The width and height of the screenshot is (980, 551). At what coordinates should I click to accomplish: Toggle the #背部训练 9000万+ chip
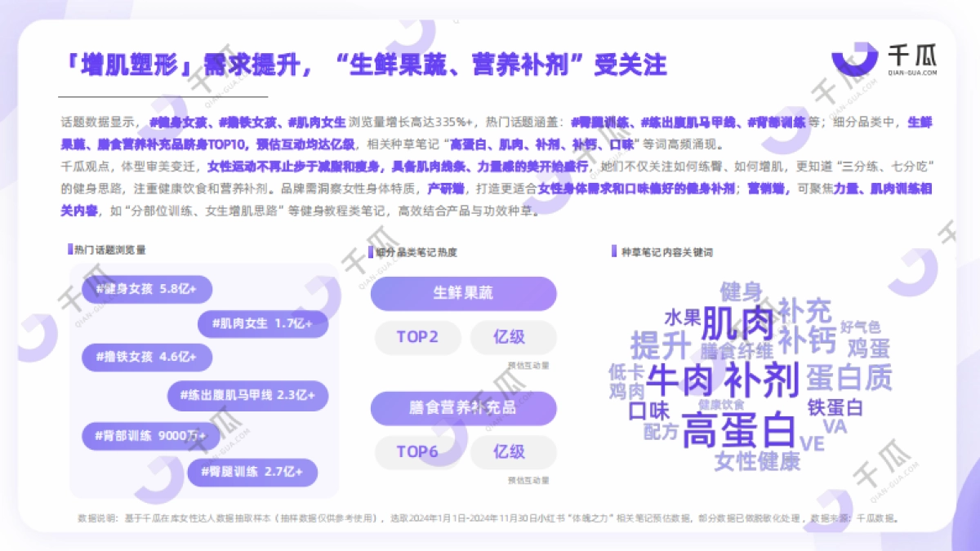pos(151,436)
